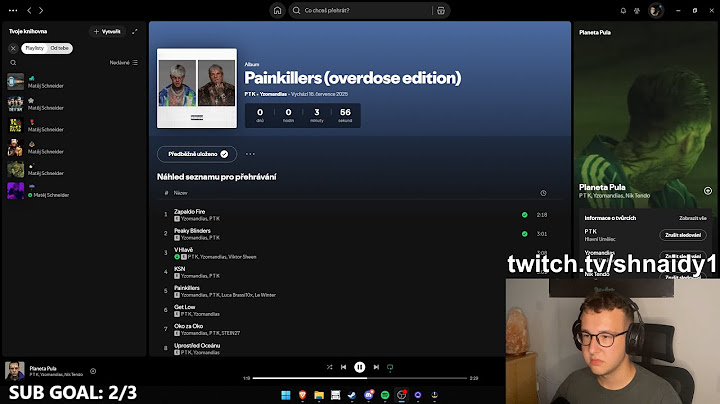
Task: Open File Explorer from taskbar
Action: [x=319, y=395]
